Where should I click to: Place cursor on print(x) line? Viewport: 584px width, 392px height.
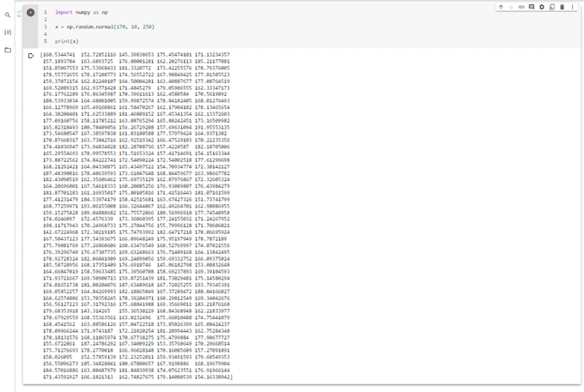[64, 41]
